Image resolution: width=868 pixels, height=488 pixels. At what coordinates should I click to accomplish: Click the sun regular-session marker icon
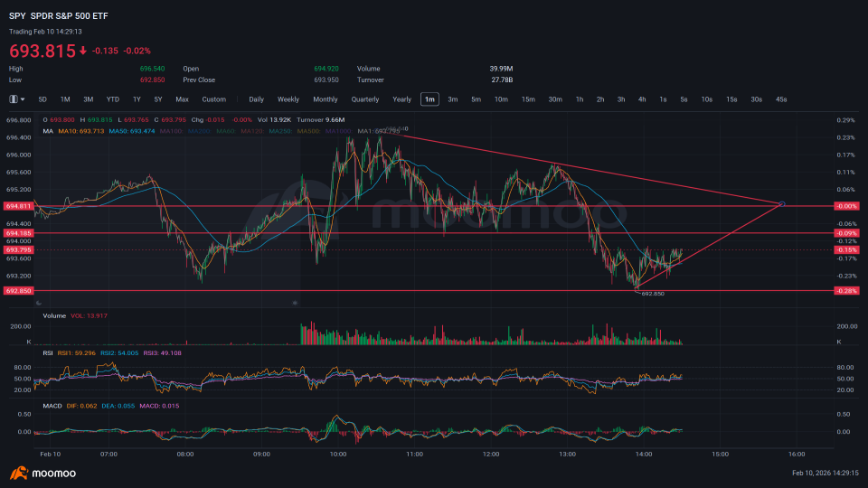pos(295,304)
